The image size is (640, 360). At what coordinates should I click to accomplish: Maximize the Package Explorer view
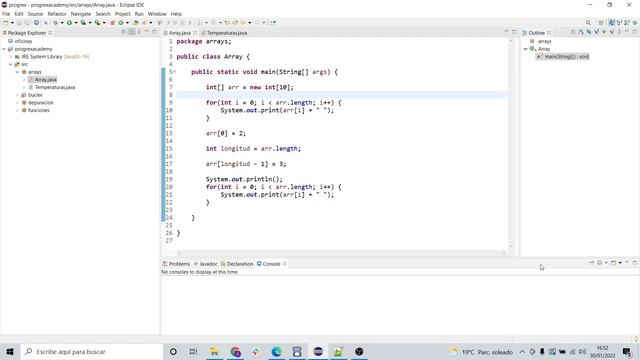point(154,32)
